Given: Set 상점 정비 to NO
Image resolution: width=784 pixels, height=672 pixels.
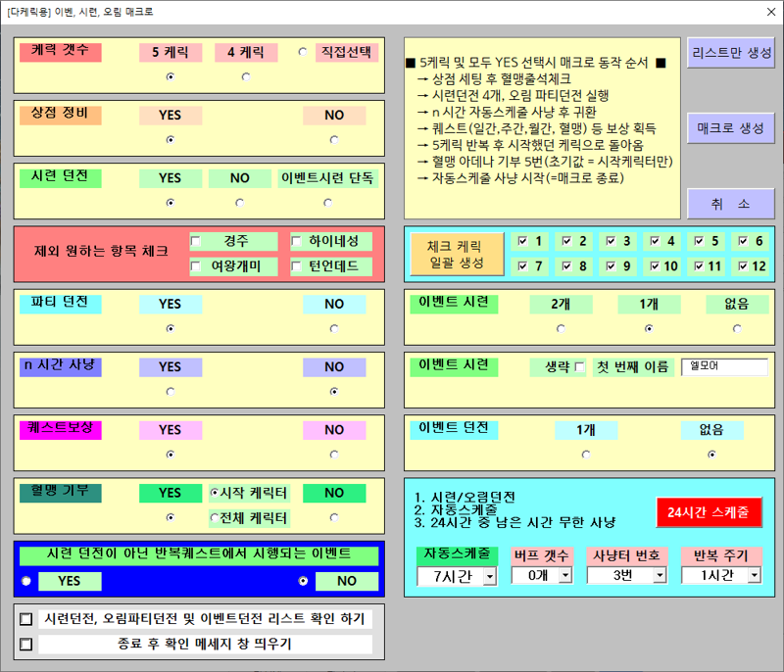Looking at the screenshot, I should (334, 140).
